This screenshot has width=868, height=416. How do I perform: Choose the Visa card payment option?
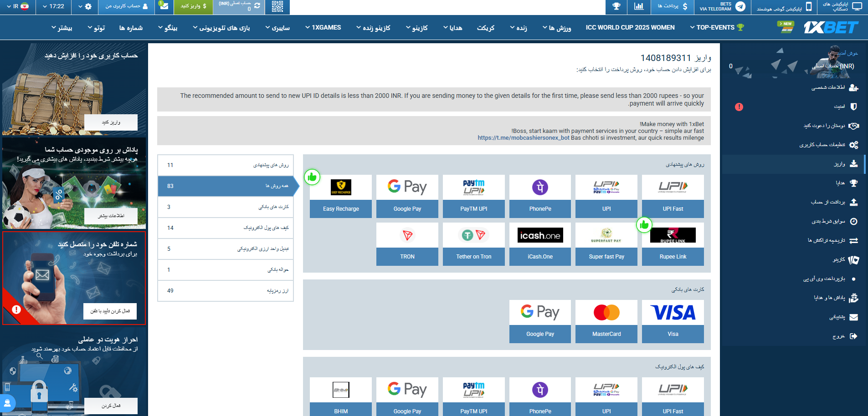tap(673, 321)
